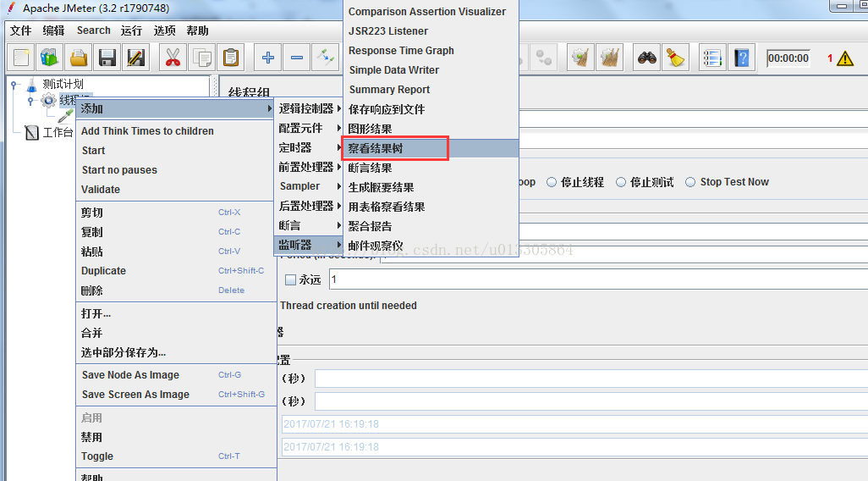Choose JSR223 Listener entry
Image resolution: width=868 pixels, height=481 pixels.
tap(431, 31)
